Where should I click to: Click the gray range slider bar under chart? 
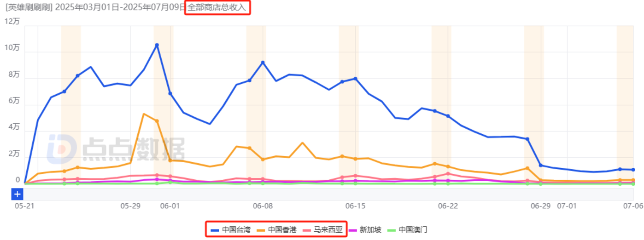tap(322, 194)
